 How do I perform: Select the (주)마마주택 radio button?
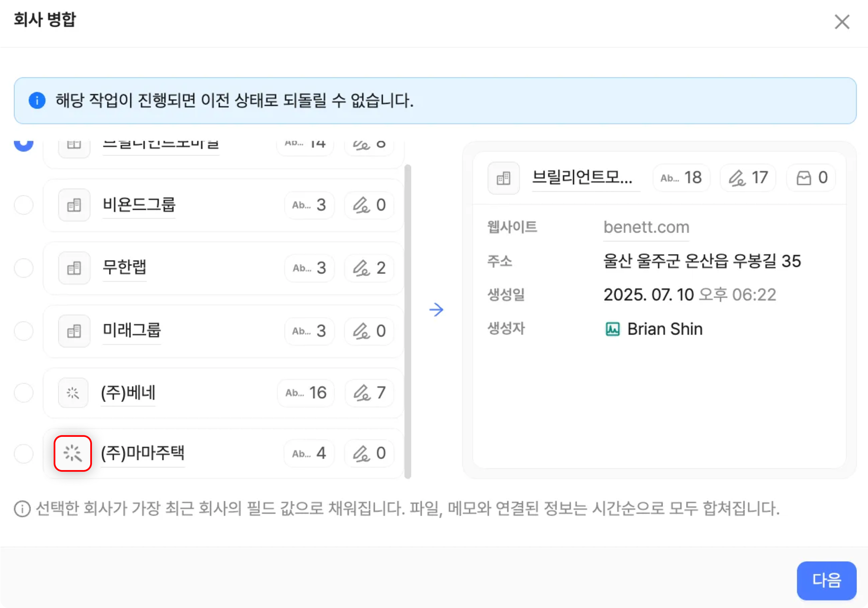[24, 453]
